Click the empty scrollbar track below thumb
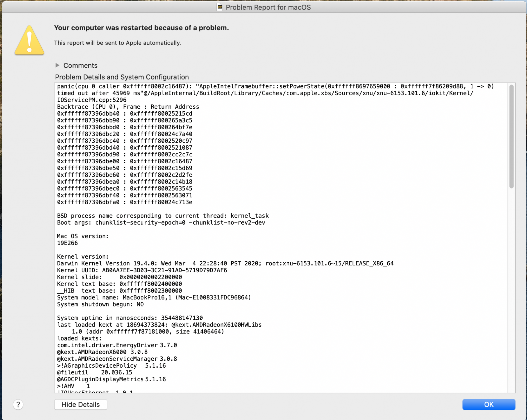The width and height of the screenshot is (527, 420). 511,290
